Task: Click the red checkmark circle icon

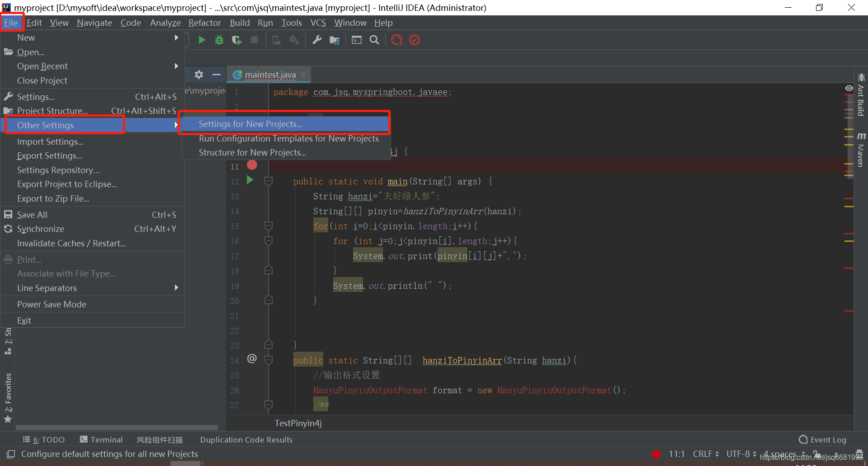Action: pyautogui.click(x=415, y=40)
